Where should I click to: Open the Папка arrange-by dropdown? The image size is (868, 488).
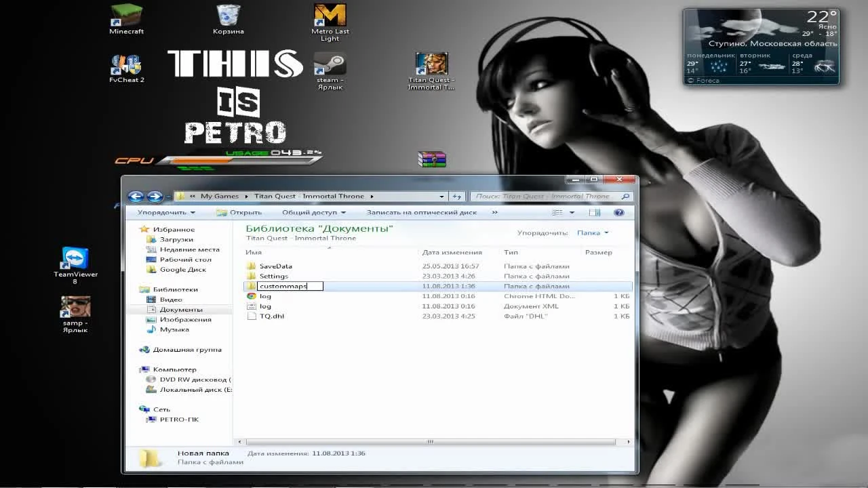[x=593, y=233]
